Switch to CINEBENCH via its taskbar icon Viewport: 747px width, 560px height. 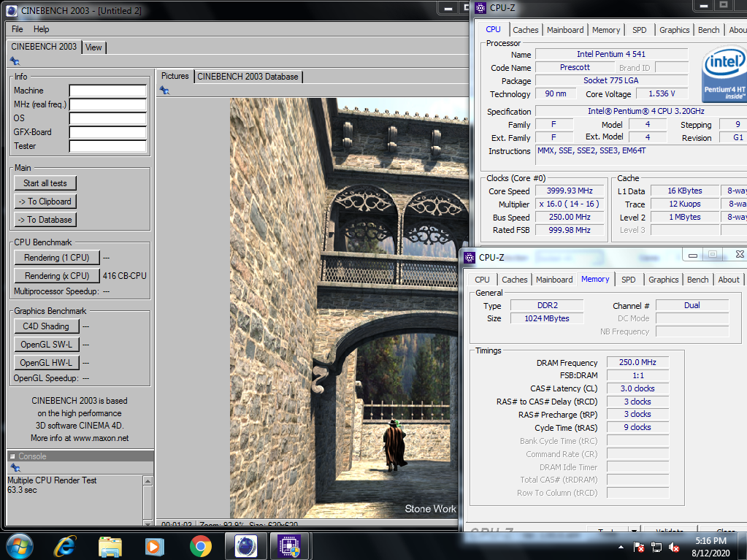(x=245, y=546)
